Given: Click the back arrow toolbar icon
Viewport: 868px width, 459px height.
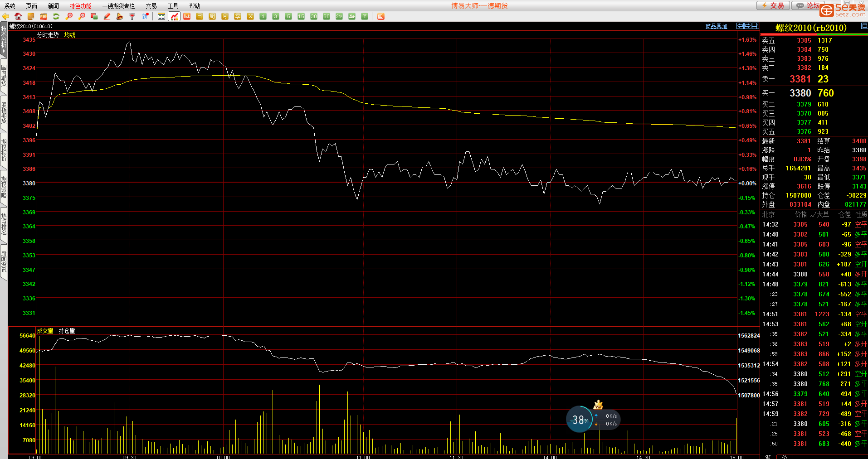Looking at the screenshot, I should (5, 16).
